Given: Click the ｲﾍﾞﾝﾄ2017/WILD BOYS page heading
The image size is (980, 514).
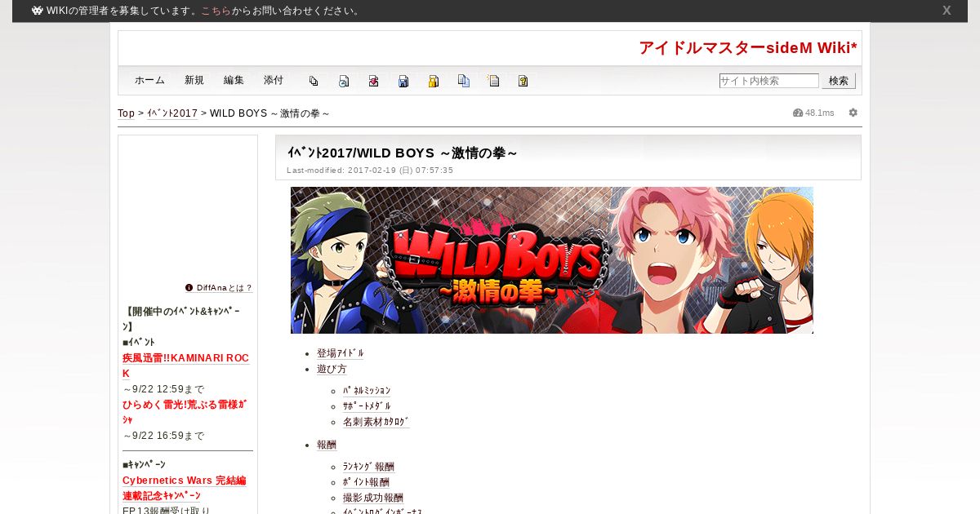Looking at the screenshot, I should [403, 153].
